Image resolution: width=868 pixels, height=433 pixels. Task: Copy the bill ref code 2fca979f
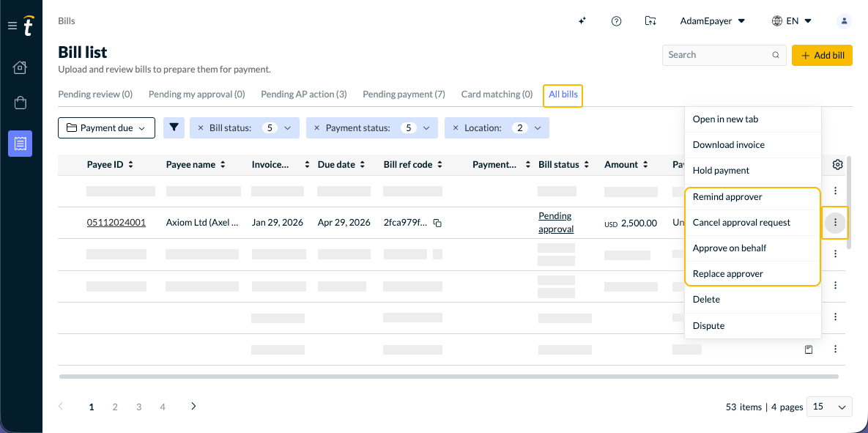point(437,223)
